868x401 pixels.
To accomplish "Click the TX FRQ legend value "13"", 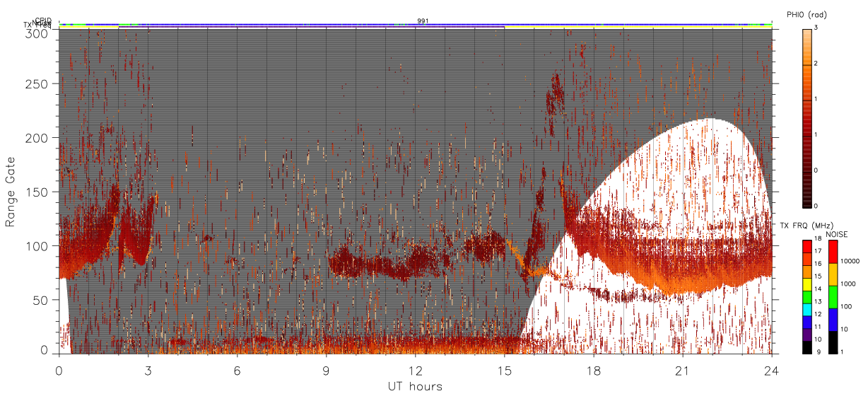I will click(818, 301).
